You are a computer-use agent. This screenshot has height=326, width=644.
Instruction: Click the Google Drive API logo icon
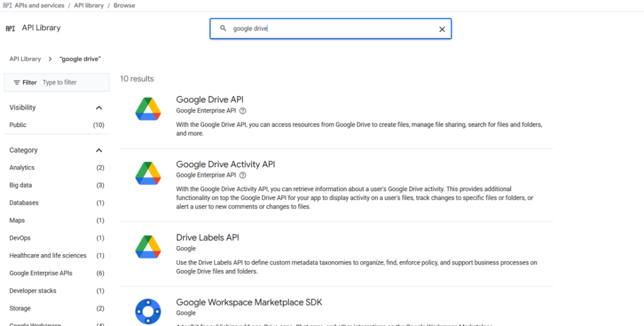click(148, 109)
